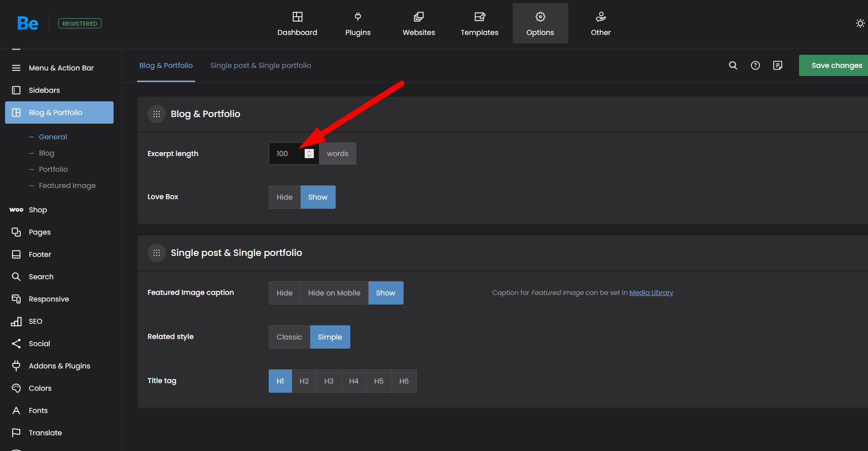The image size is (868, 451).
Task: Choose Classic related style
Action: (x=290, y=337)
